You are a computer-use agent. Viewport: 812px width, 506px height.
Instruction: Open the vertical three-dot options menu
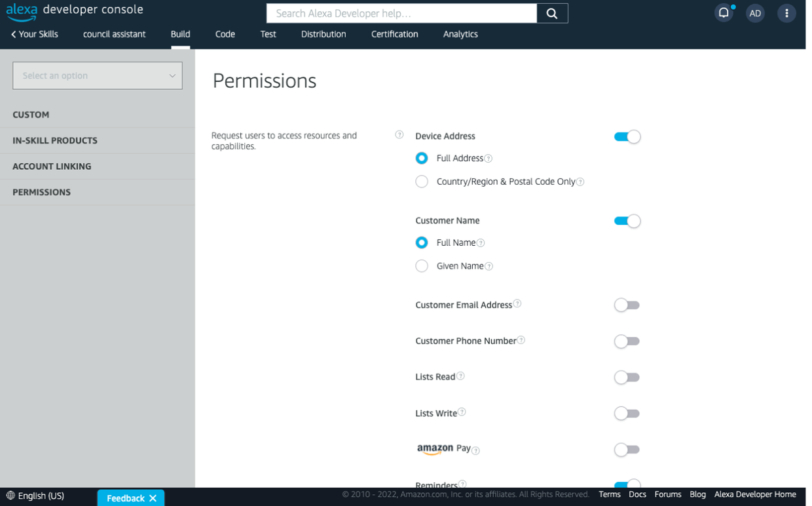click(786, 13)
